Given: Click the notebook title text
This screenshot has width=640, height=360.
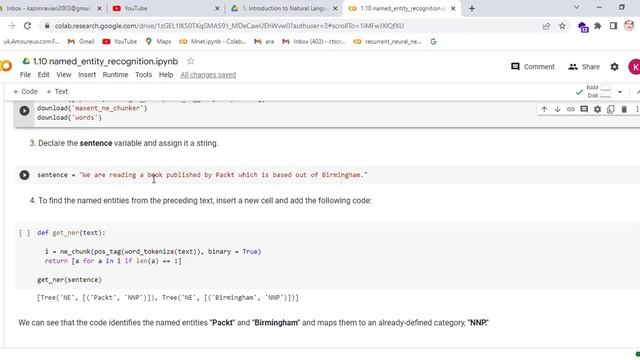Looking at the screenshot, I should pos(106,61).
